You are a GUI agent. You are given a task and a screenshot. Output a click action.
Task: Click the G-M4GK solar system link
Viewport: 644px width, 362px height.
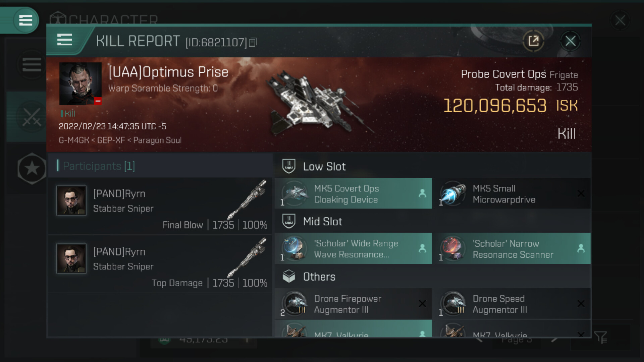pyautogui.click(x=74, y=140)
